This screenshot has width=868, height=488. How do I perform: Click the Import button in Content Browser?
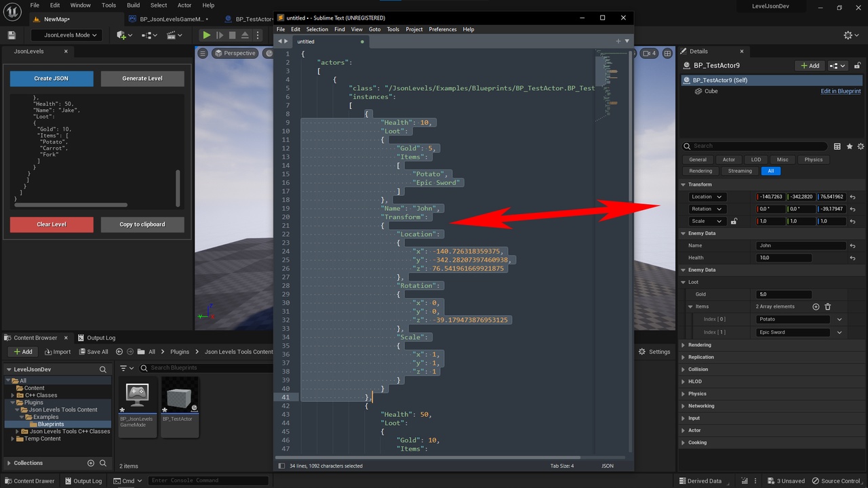click(x=58, y=352)
